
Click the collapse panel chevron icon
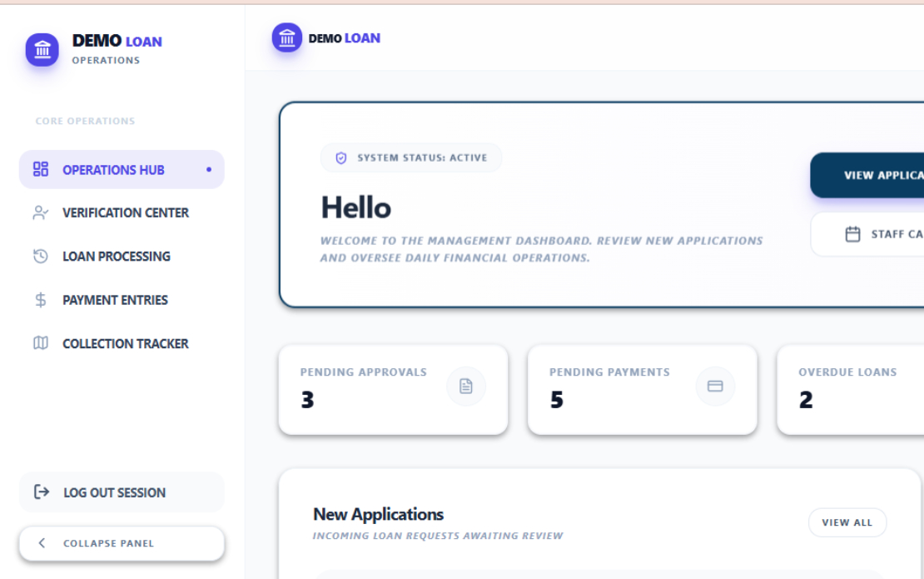click(42, 543)
